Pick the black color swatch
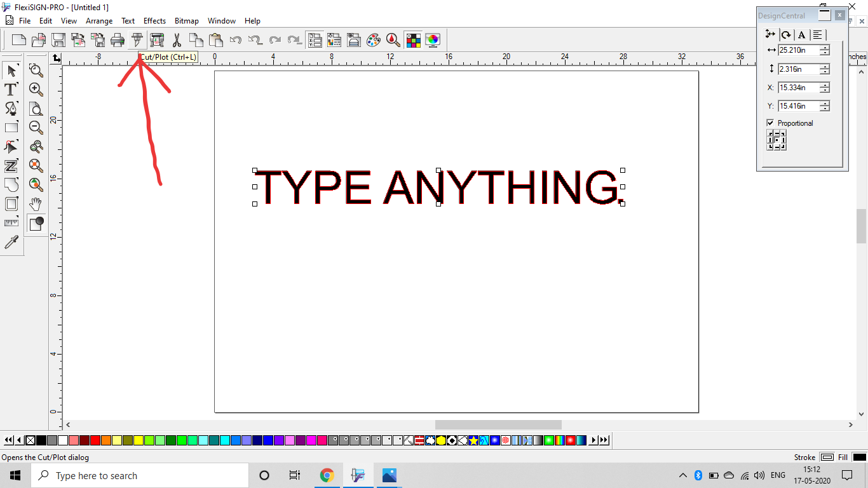The image size is (868, 488). click(x=41, y=440)
